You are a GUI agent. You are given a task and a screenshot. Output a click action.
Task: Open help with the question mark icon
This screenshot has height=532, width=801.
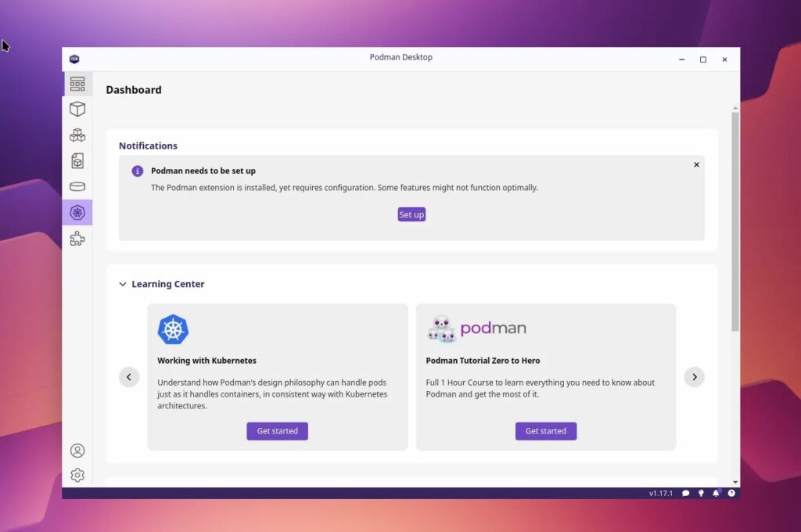[731, 493]
